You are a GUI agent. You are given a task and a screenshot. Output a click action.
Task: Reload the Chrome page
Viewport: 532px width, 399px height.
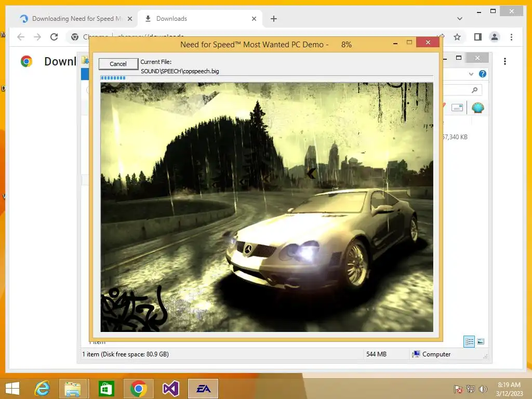pyautogui.click(x=54, y=37)
